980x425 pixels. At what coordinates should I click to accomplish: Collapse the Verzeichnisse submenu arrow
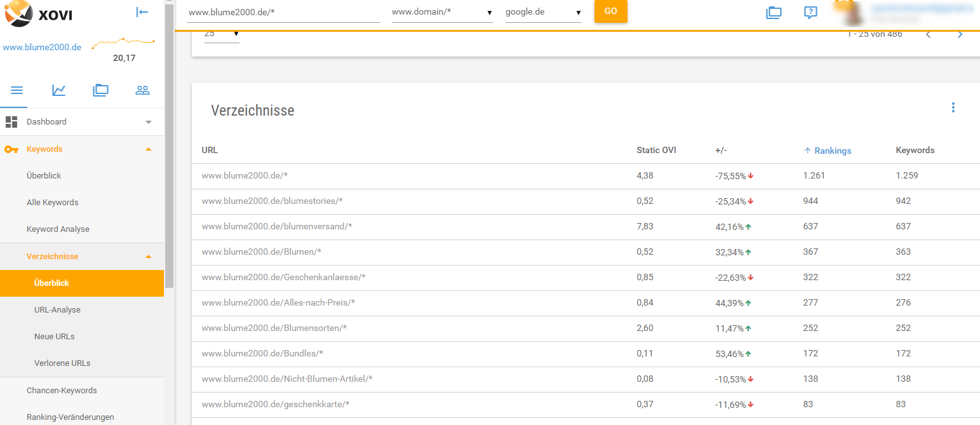point(149,257)
